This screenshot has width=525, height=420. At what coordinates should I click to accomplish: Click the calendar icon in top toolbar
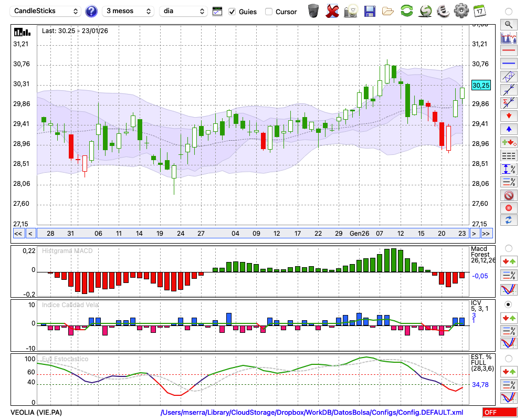click(479, 10)
